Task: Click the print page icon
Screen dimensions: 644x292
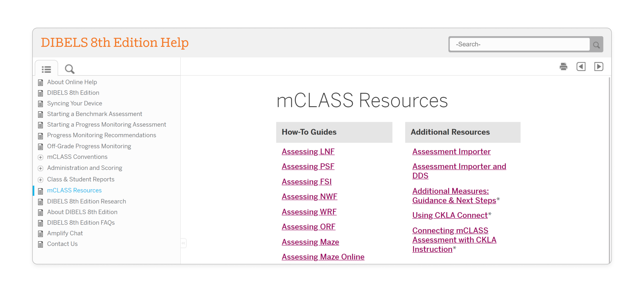Action: click(563, 66)
